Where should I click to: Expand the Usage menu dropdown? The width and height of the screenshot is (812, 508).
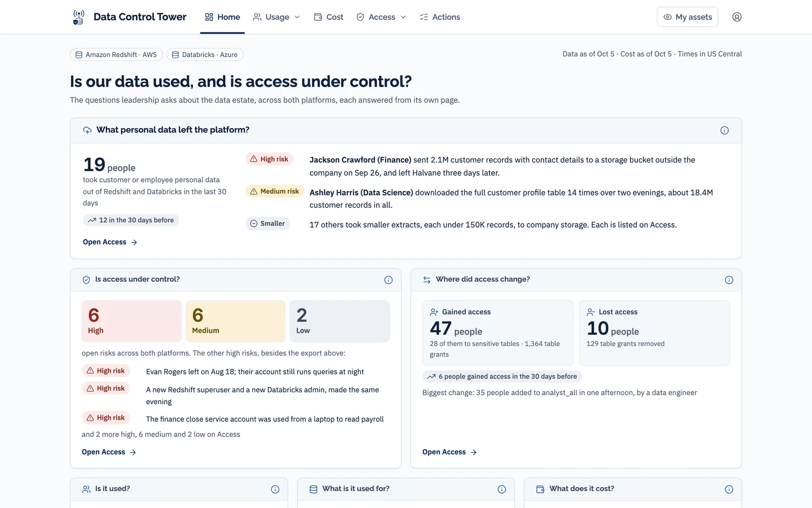(277, 17)
